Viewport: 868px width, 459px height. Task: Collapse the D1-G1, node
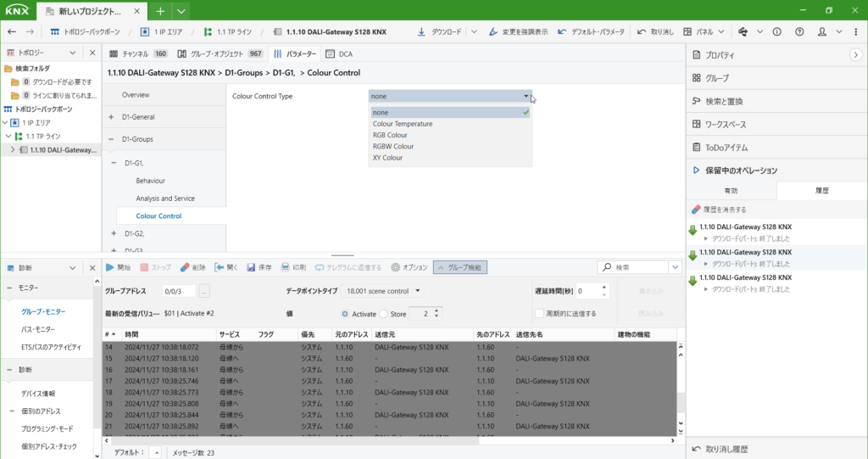click(114, 163)
